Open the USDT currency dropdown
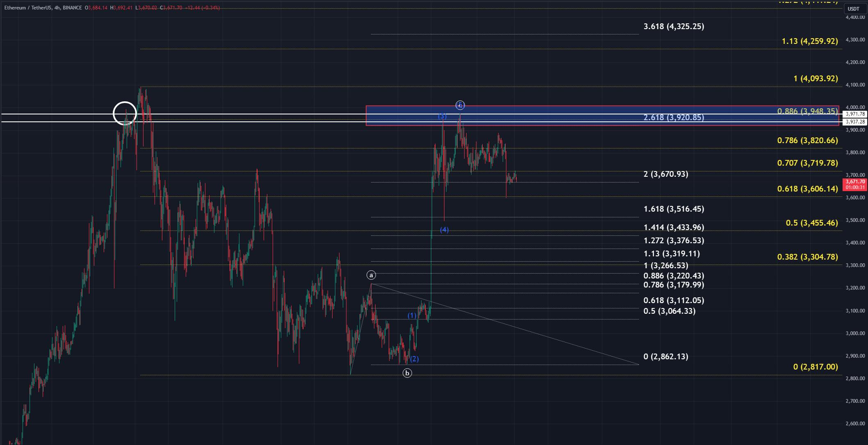The height and width of the screenshot is (445, 868). tap(853, 9)
